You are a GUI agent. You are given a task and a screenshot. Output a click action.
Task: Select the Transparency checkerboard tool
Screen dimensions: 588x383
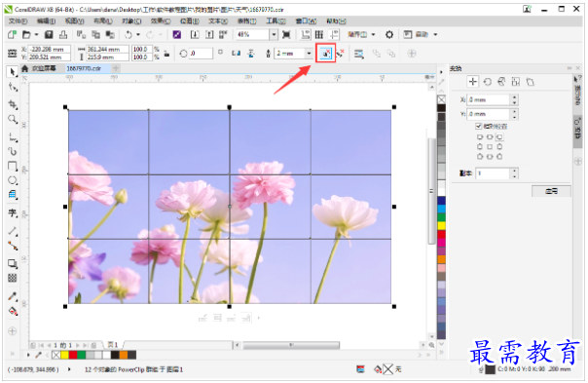(x=13, y=278)
